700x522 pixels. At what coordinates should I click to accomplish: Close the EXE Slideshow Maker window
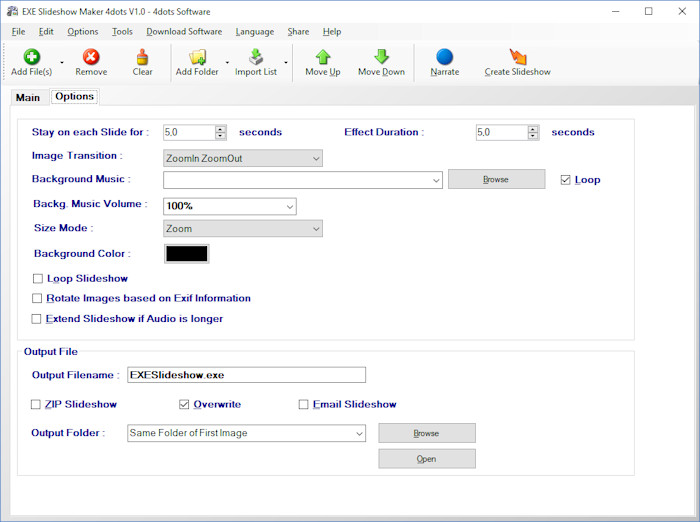coord(682,11)
